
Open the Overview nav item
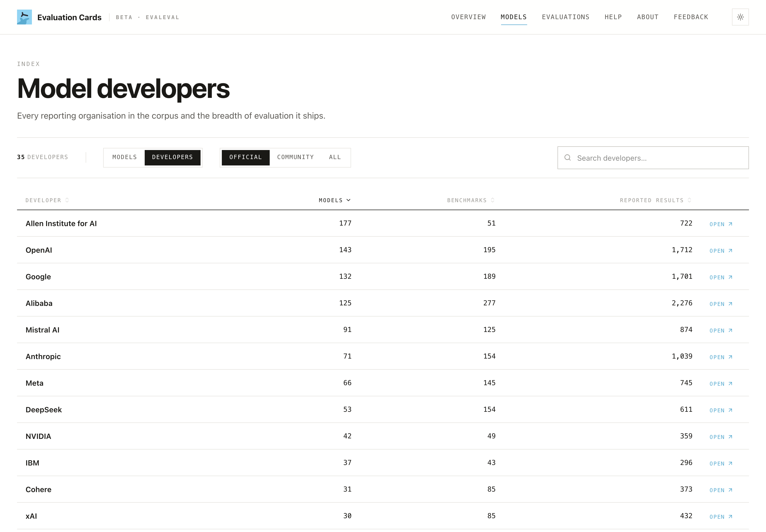(468, 17)
